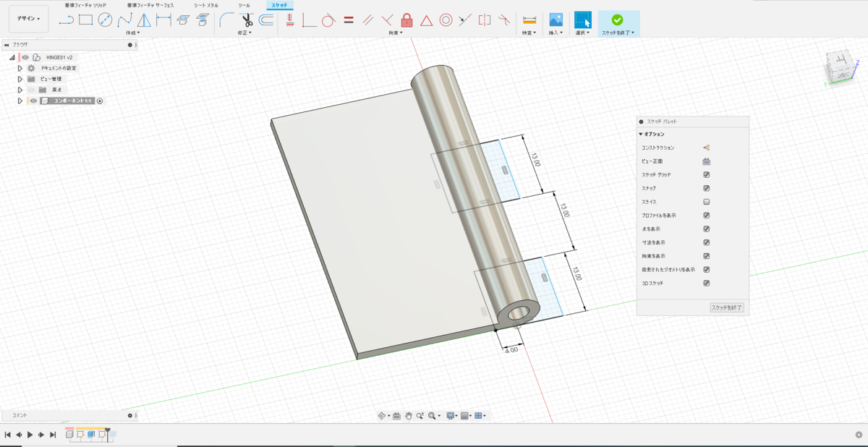This screenshot has width=868, height=447.
Task: Apply the Perpendicular constraint
Action: 387,20
